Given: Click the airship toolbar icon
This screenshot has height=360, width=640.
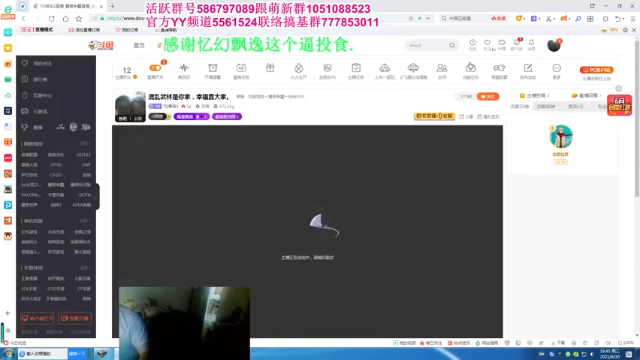Looking at the screenshot, I should click(x=413, y=68).
